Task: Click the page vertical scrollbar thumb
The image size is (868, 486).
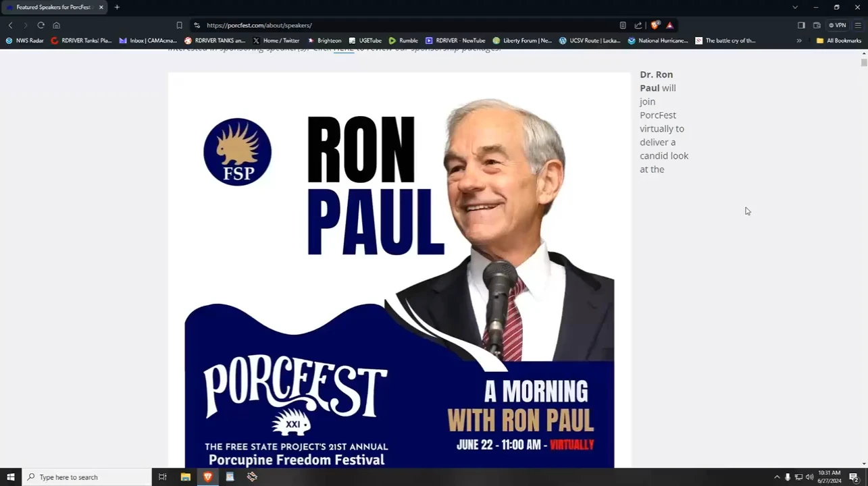Action: click(x=863, y=63)
